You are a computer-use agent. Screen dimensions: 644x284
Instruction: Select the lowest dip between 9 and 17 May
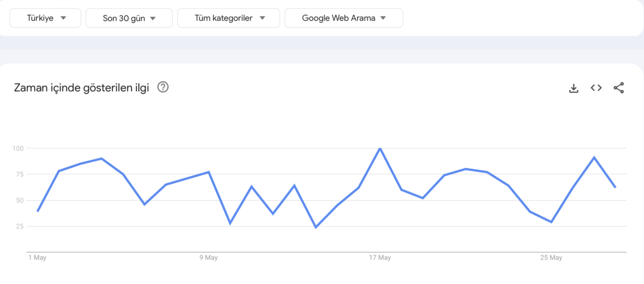click(x=316, y=227)
